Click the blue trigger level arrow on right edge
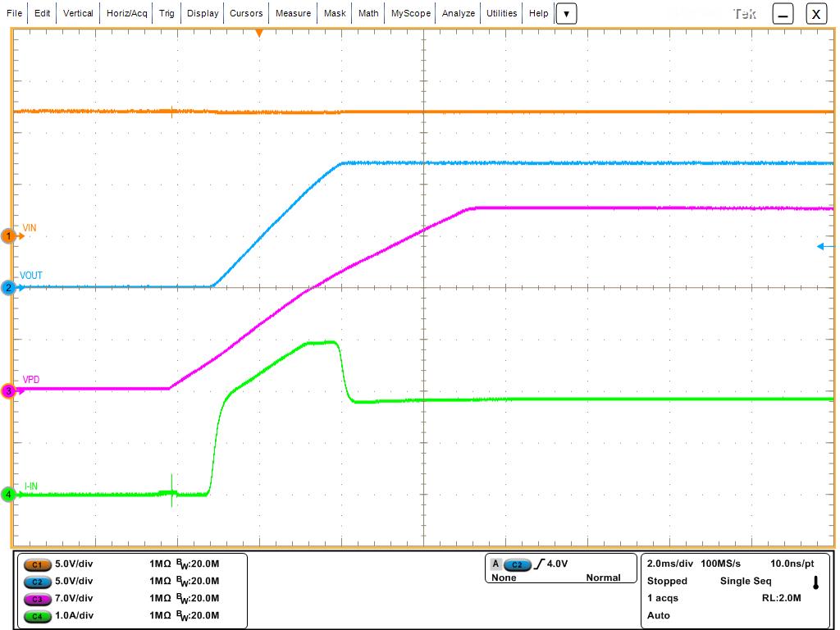 pos(825,246)
